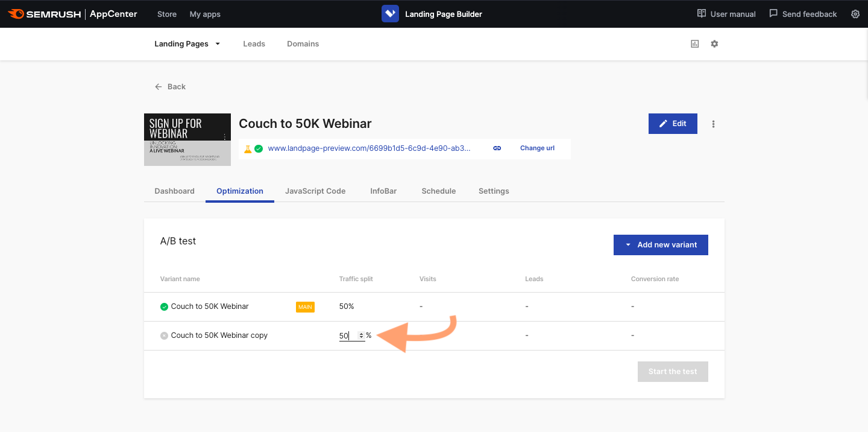Click the Landing Page Builder app icon
868x432 pixels.
(390, 13)
